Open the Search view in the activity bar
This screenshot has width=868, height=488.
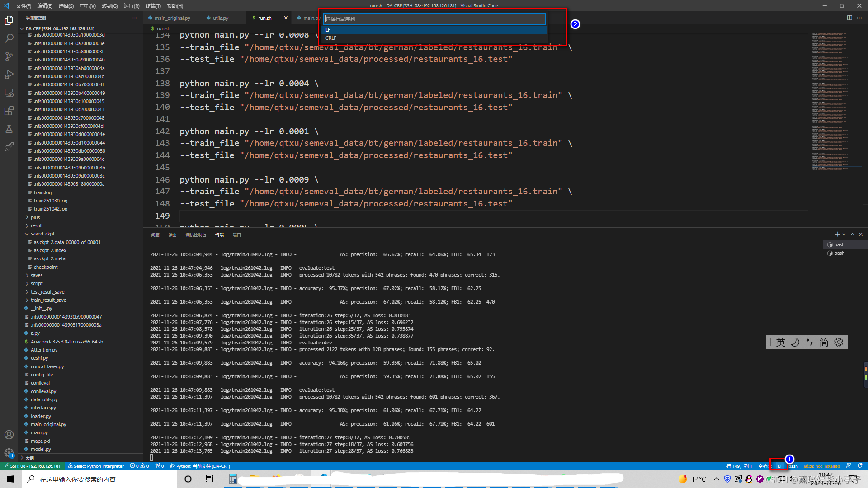9,38
